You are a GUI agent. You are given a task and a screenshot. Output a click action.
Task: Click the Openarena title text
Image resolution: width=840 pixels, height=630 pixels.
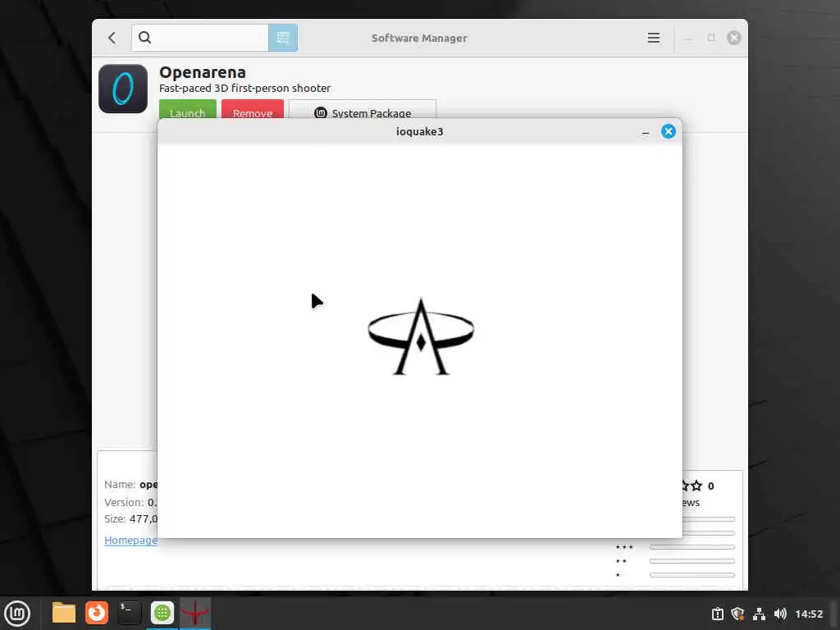[203, 72]
